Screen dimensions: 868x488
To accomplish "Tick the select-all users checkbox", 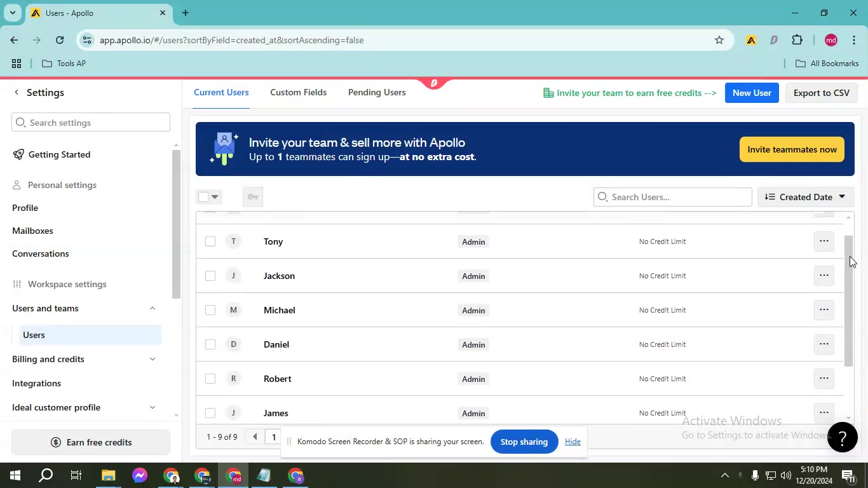I will [x=203, y=197].
